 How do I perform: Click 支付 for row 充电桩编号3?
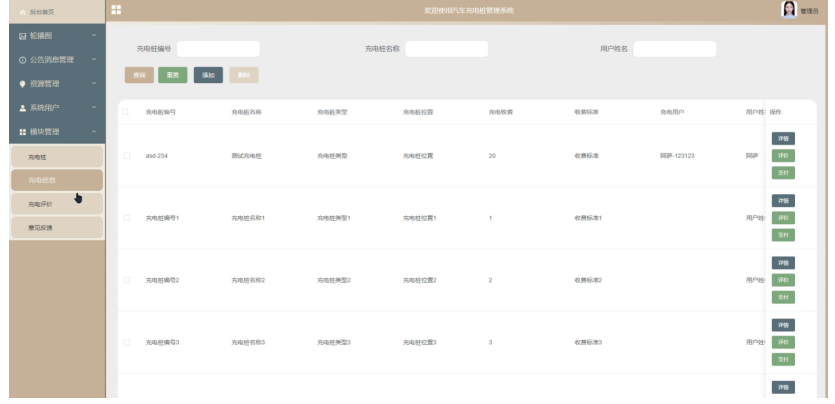(783, 359)
